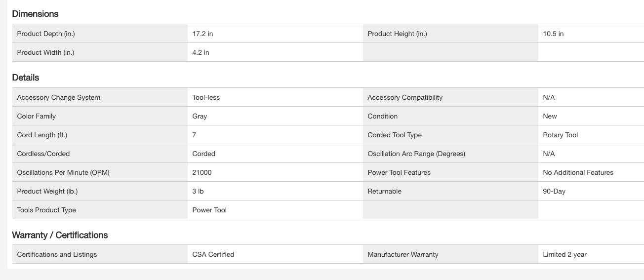
Task: Click the Tools Product Type label
Action: pos(46,210)
